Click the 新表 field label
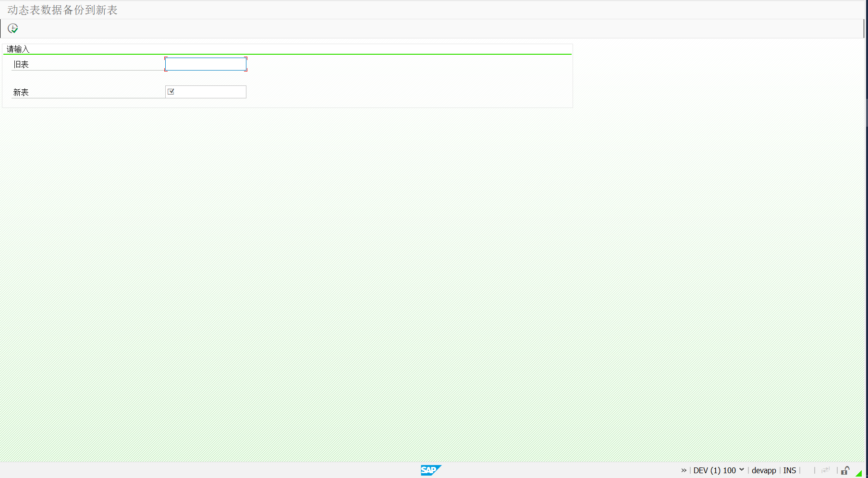Viewport: 868px width, 478px height. (21, 92)
